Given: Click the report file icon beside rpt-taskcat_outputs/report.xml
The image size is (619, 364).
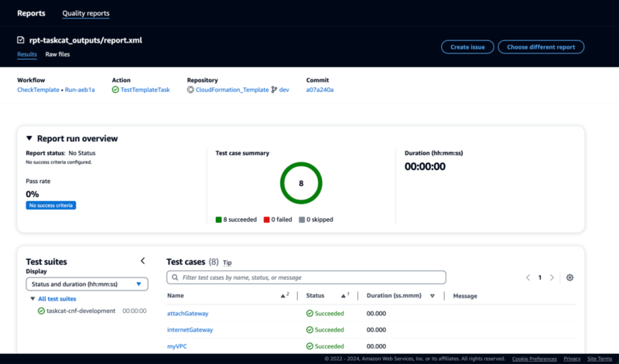Looking at the screenshot, I should point(21,40).
